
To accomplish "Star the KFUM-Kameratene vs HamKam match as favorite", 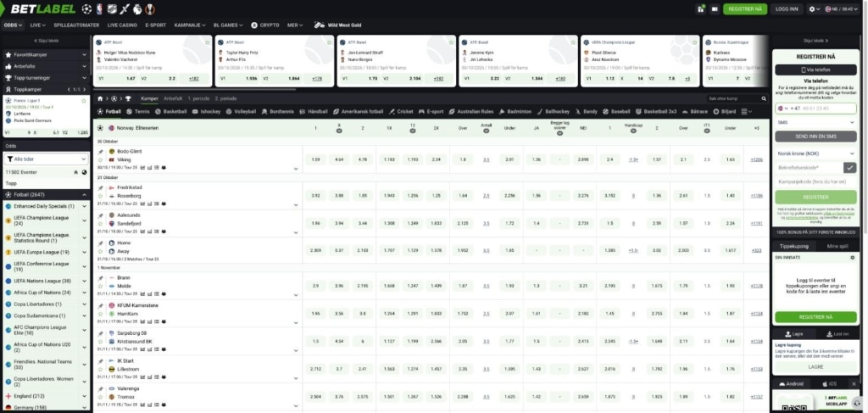I will pos(100,314).
